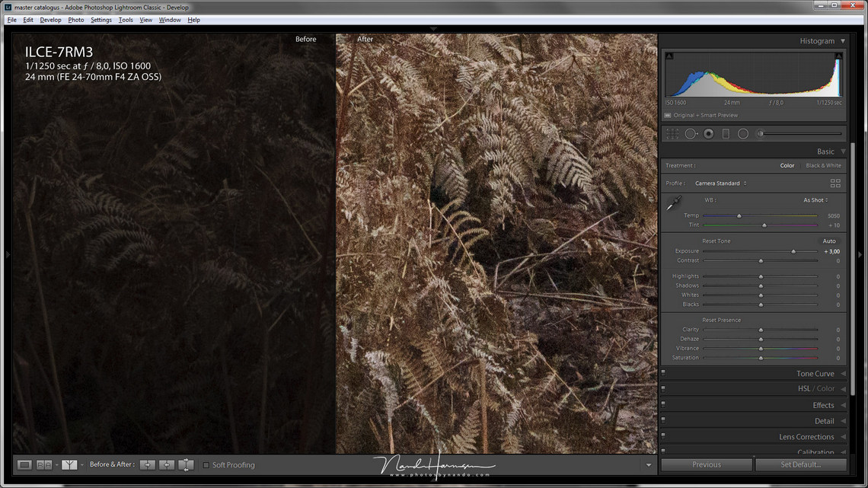Set Treatment to Black & White
This screenshot has height=488, width=868.
point(823,165)
